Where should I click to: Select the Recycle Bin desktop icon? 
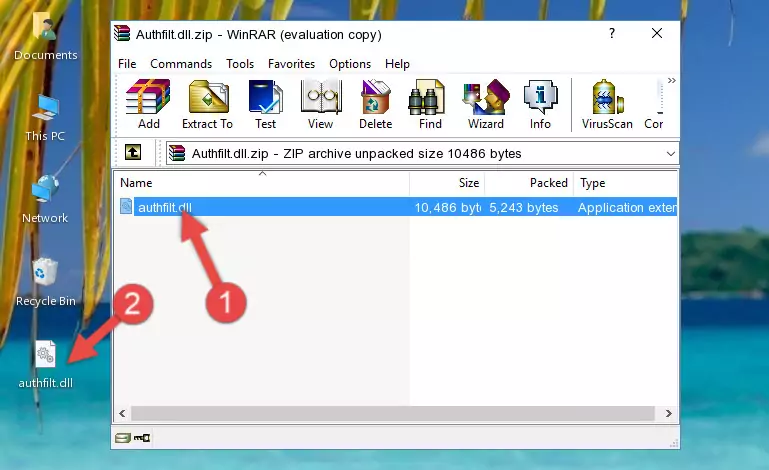pyautogui.click(x=46, y=283)
